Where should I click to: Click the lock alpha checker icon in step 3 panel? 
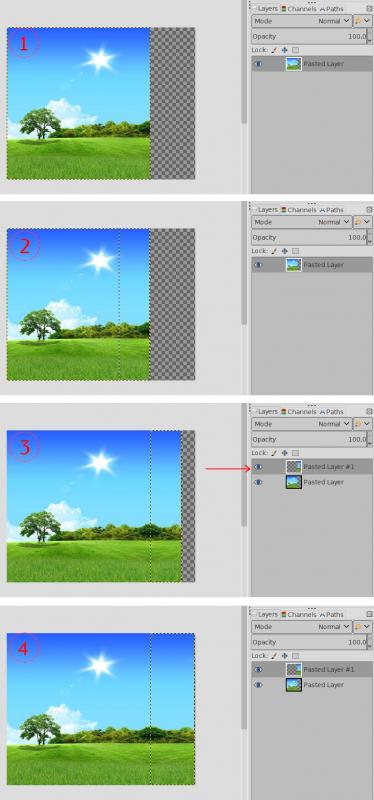tap(295, 453)
